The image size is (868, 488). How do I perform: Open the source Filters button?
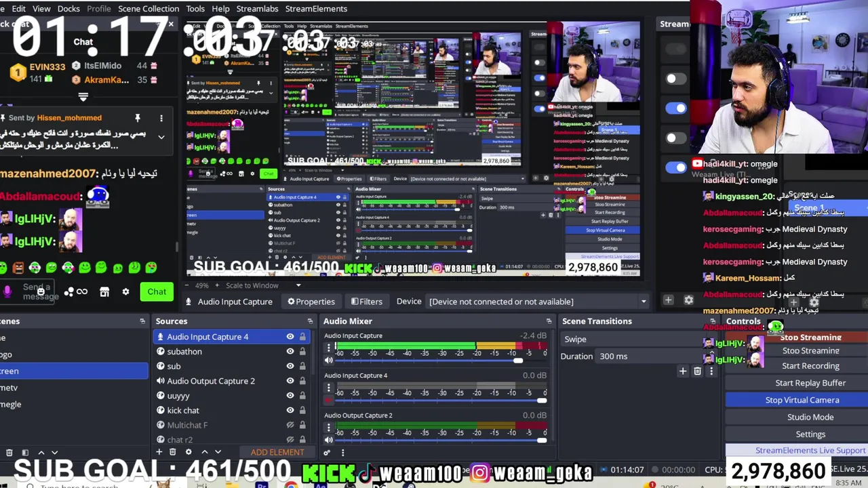[367, 302]
